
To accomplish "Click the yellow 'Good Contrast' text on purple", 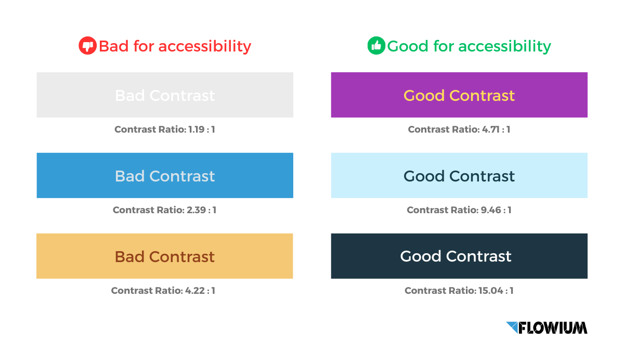I will click(459, 95).
